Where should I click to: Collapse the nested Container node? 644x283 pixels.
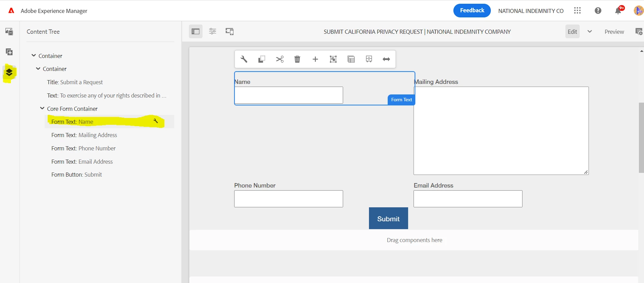pos(38,69)
